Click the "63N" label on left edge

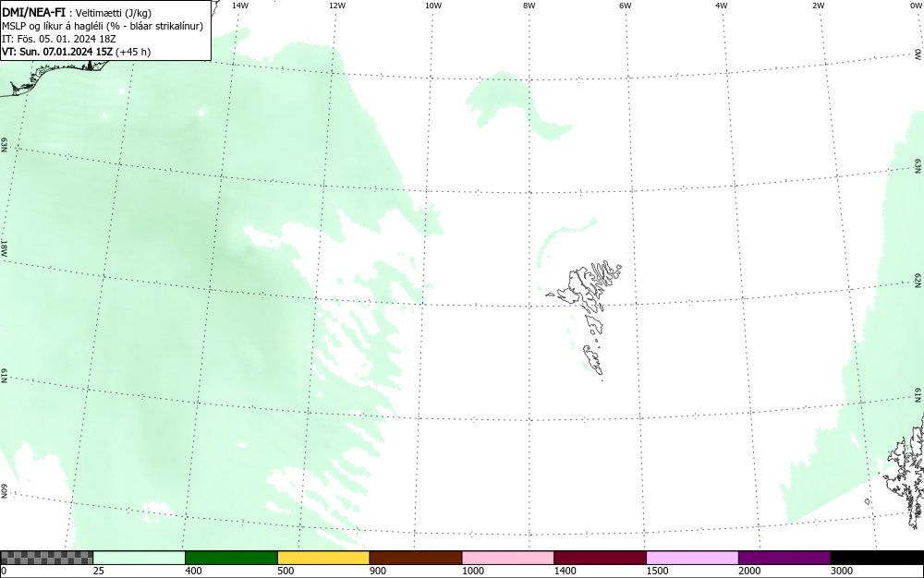coord(4,145)
